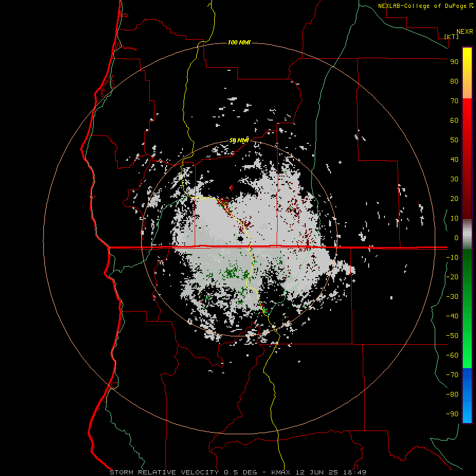
Task: Click the -40 value on velocity scale
Action: click(452, 316)
